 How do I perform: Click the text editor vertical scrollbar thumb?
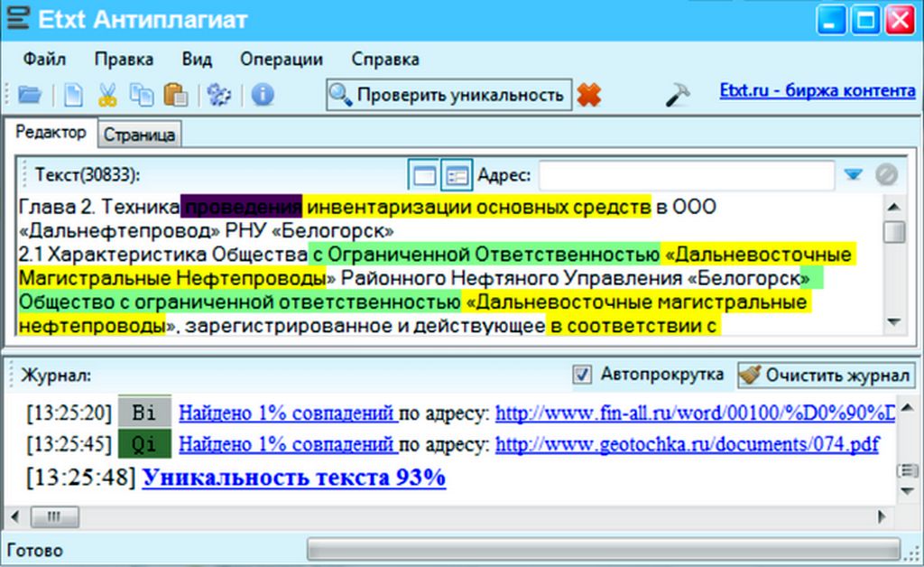(894, 231)
